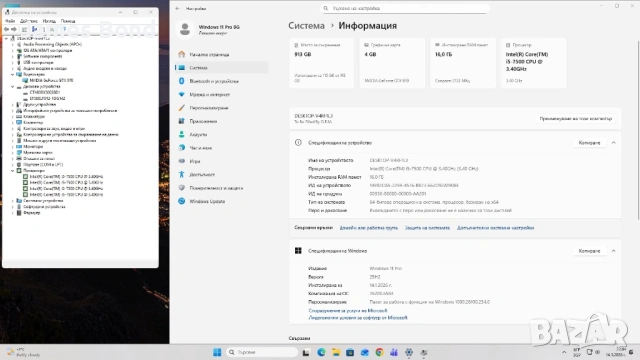The width and height of the screenshot is (640, 360).
Task: Open Действие menu in Device Manager
Action: [x=29, y=21]
